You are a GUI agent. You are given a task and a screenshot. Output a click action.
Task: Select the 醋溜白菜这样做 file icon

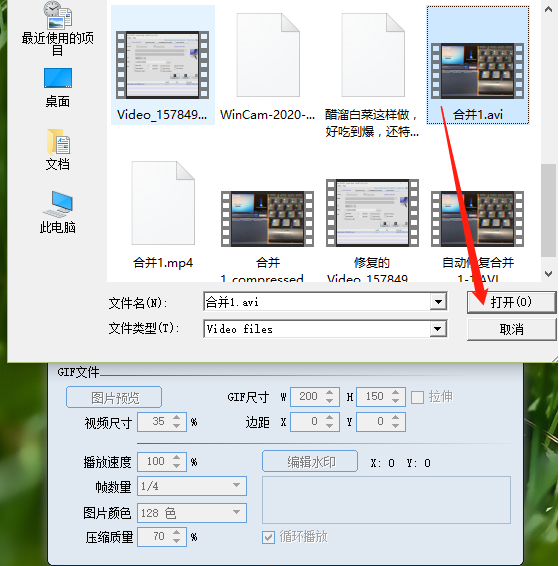[x=373, y=55]
